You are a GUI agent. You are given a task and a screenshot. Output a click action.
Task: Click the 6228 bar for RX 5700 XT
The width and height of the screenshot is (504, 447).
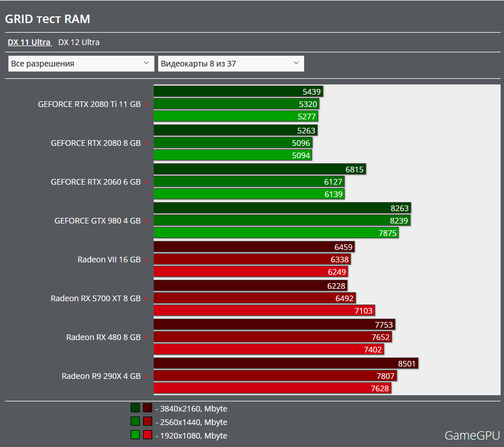251,286
